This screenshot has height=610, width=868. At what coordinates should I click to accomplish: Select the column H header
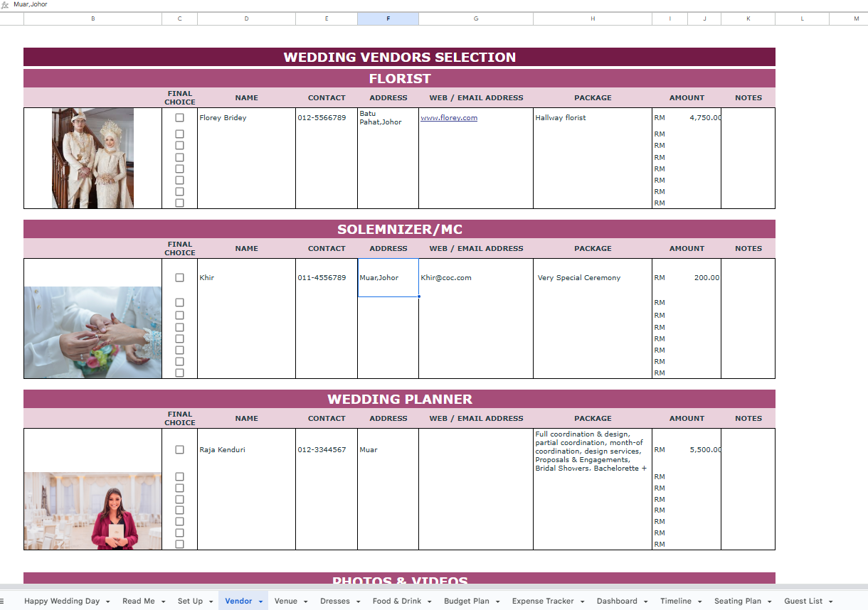tap(592, 18)
